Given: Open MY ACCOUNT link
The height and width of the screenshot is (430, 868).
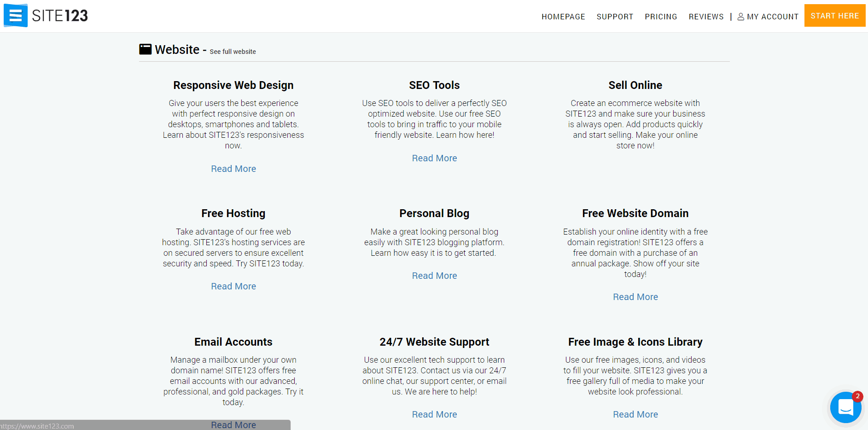Looking at the screenshot, I should 772,17.
